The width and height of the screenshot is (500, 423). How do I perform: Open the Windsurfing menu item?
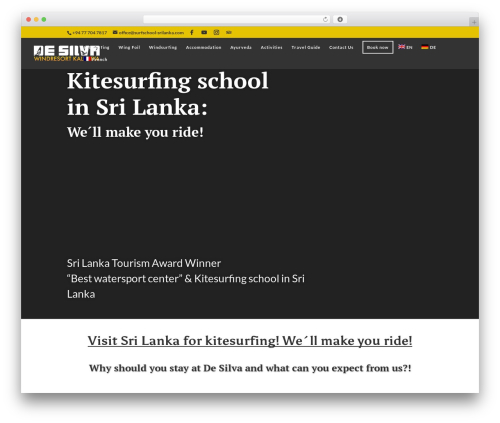(163, 47)
